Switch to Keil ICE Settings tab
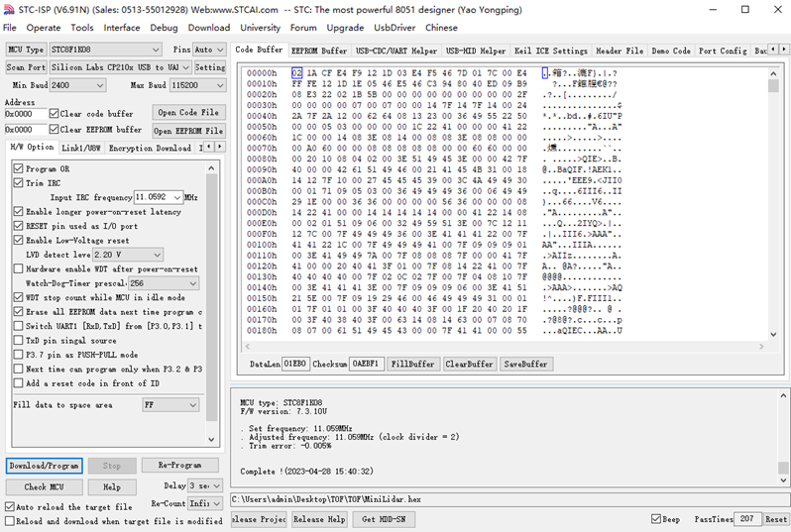791x532 pixels. 551,51
